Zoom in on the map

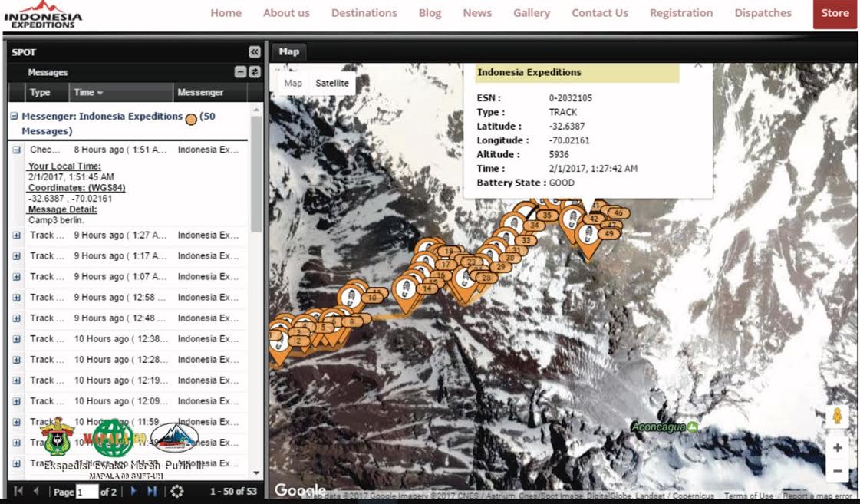pos(837,447)
